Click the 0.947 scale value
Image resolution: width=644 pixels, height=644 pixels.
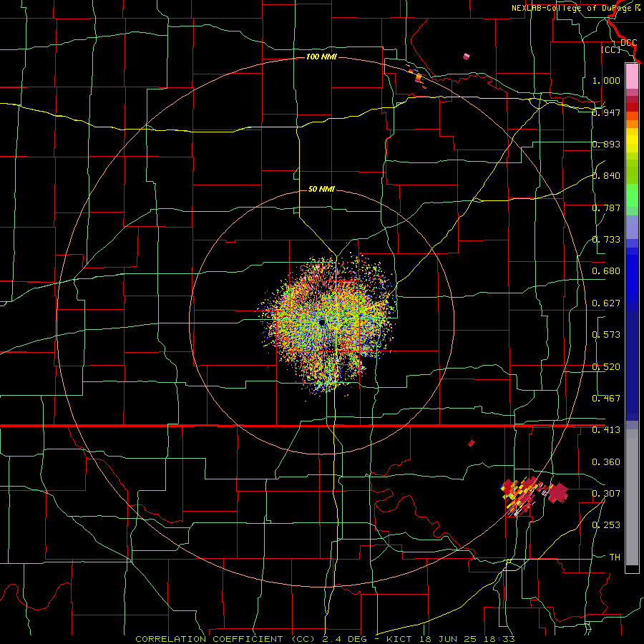click(606, 112)
